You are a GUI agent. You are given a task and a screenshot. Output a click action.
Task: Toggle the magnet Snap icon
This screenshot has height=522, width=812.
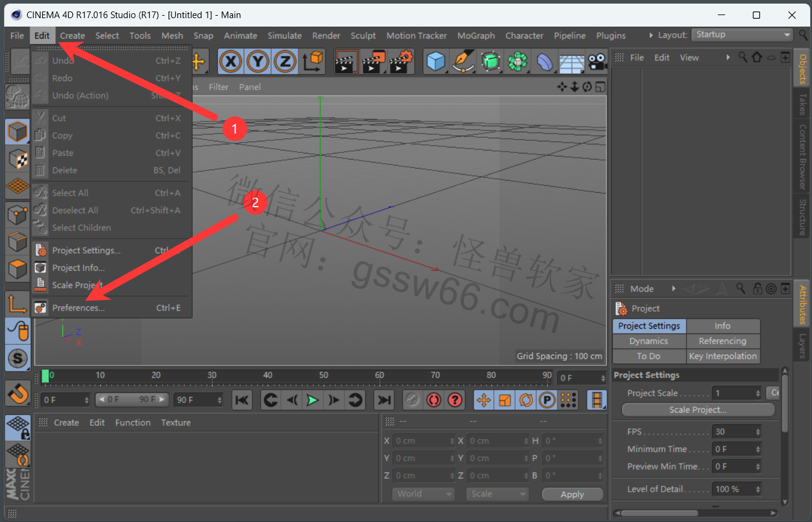click(18, 393)
